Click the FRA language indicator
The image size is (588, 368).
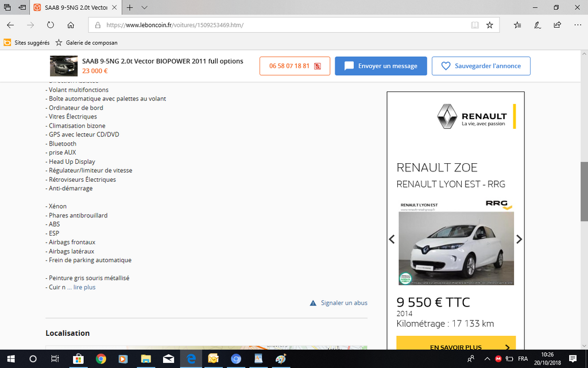(523, 359)
